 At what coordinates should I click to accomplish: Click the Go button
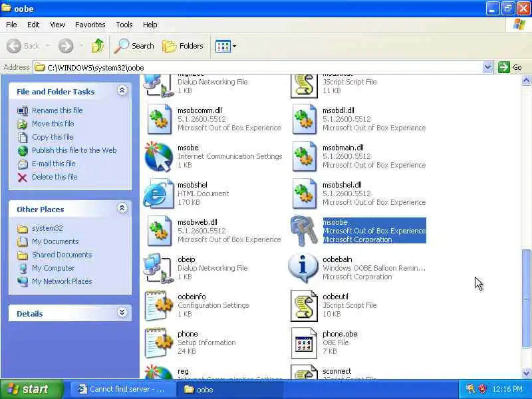click(x=510, y=67)
